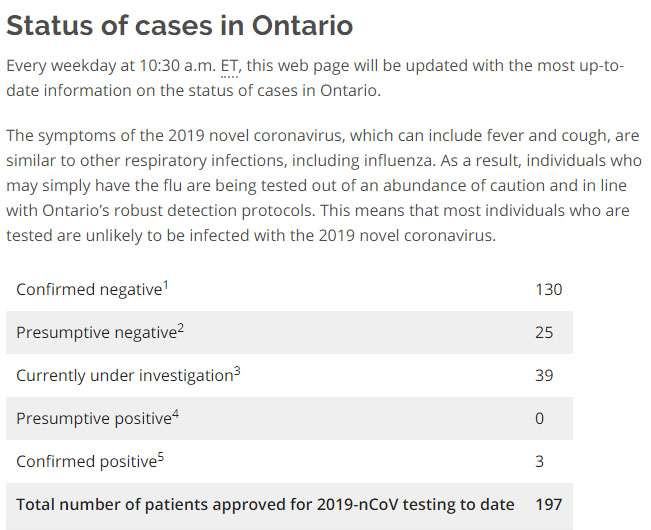Screen dimensions: 651x530
Task: Open footnote 3 beside Currently under investigation
Action: [x=237, y=371]
